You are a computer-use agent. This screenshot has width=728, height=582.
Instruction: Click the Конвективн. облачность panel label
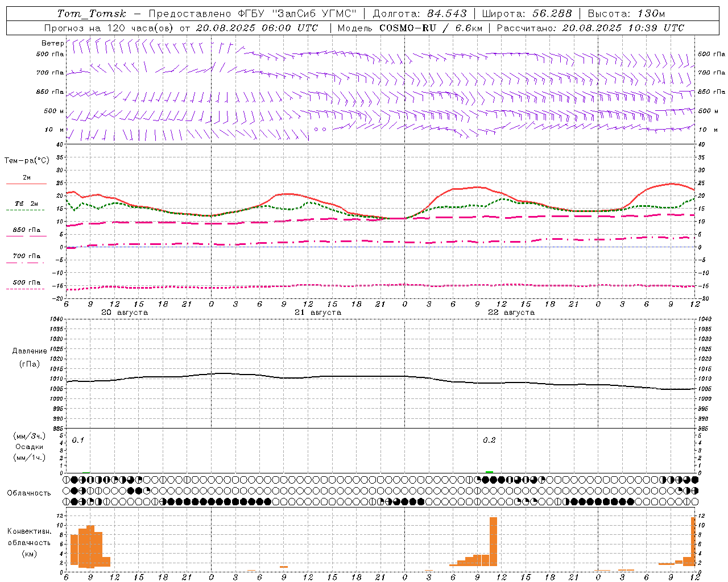[29, 537]
